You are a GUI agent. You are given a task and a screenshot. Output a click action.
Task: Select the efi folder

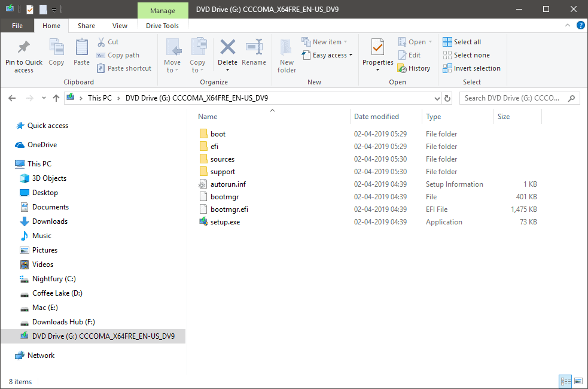[x=214, y=146]
